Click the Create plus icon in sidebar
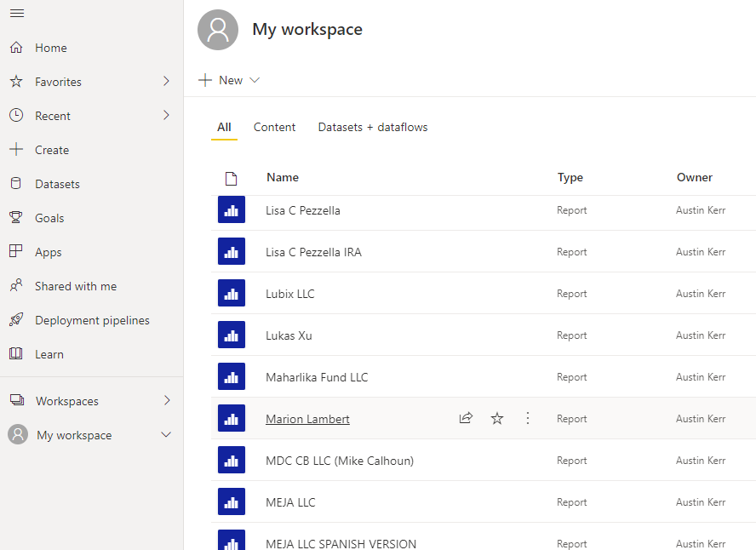 tap(16, 150)
